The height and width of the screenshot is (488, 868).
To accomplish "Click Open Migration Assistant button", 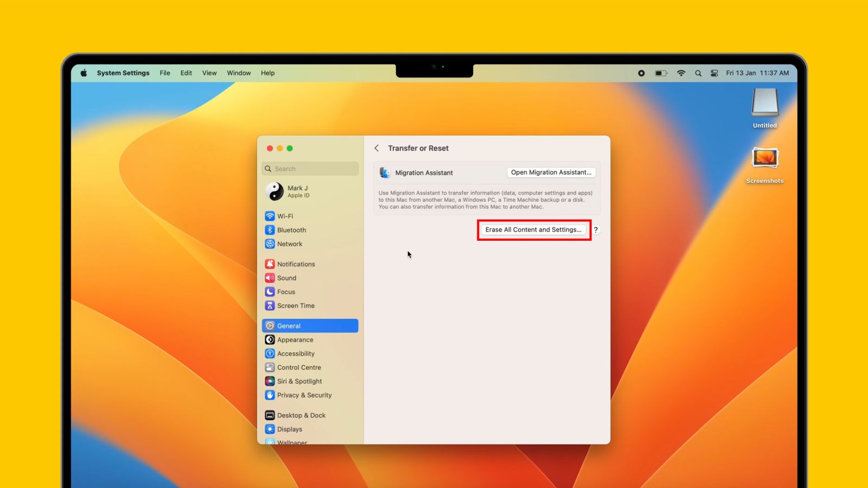I will point(551,172).
